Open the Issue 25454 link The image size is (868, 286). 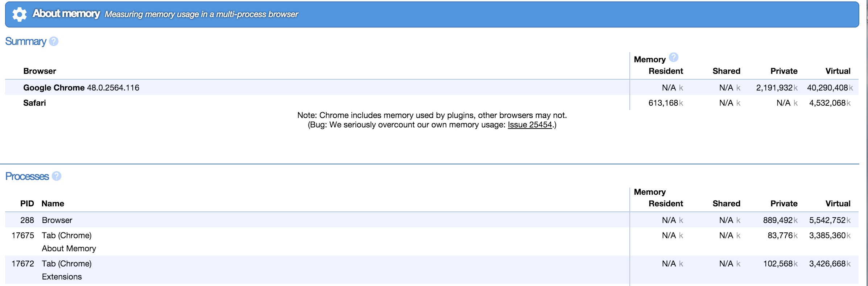(530, 125)
